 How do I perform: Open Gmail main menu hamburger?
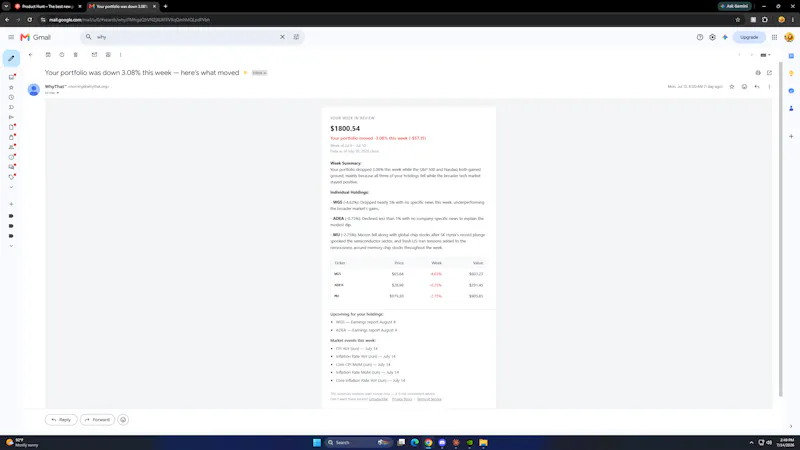11,37
